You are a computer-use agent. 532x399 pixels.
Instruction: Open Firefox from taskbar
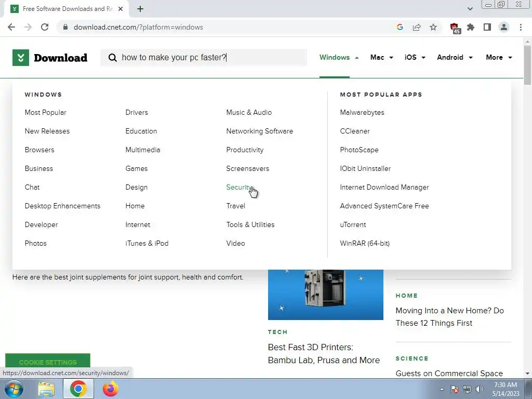111,389
